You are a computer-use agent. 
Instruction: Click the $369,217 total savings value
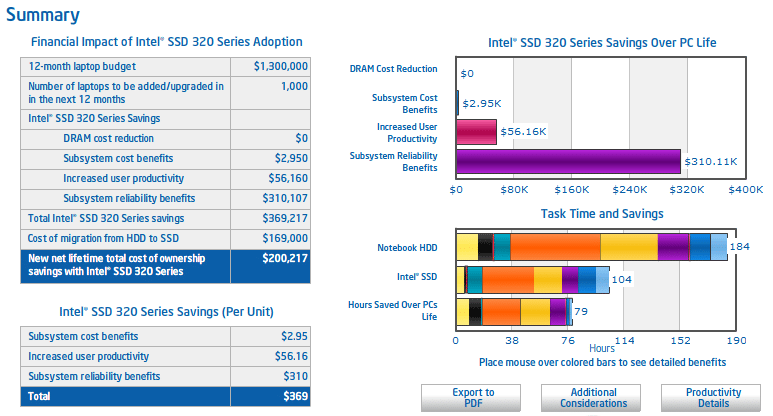pos(285,218)
